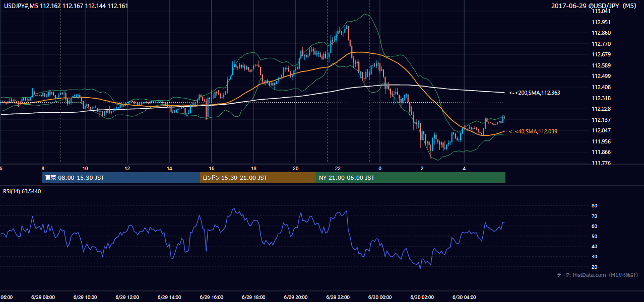644x302 pixels.
Task: Click the 200 SMA 112.363 label
Action: (535, 93)
